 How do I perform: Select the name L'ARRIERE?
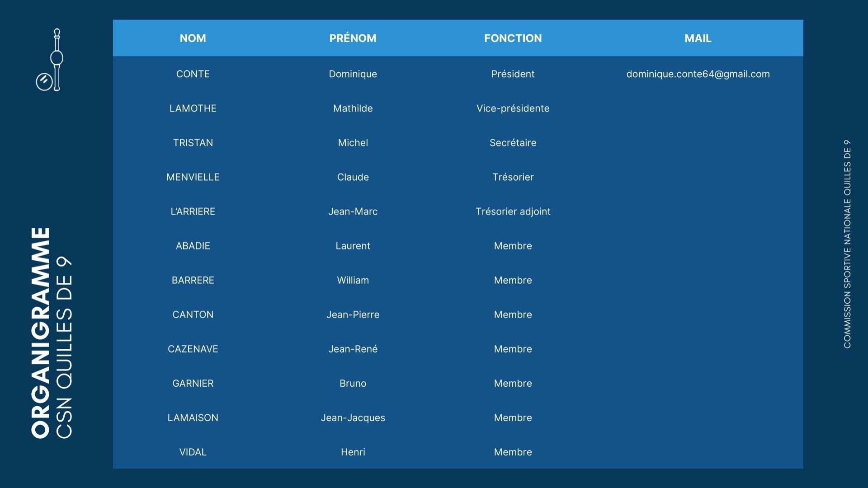click(193, 211)
